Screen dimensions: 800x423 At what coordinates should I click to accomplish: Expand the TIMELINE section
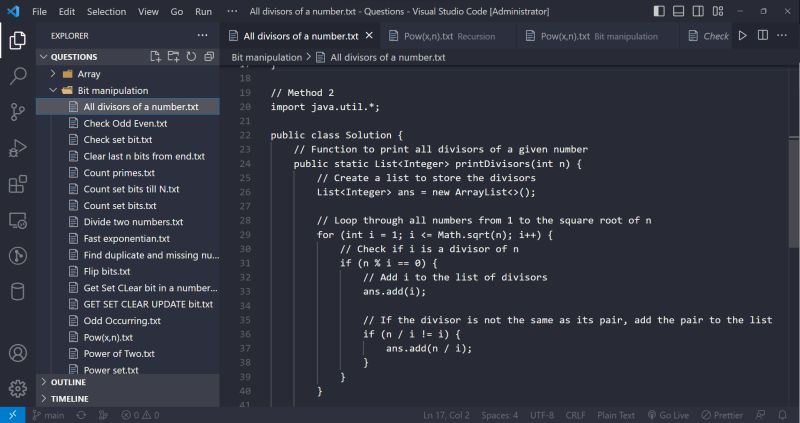pos(128,399)
